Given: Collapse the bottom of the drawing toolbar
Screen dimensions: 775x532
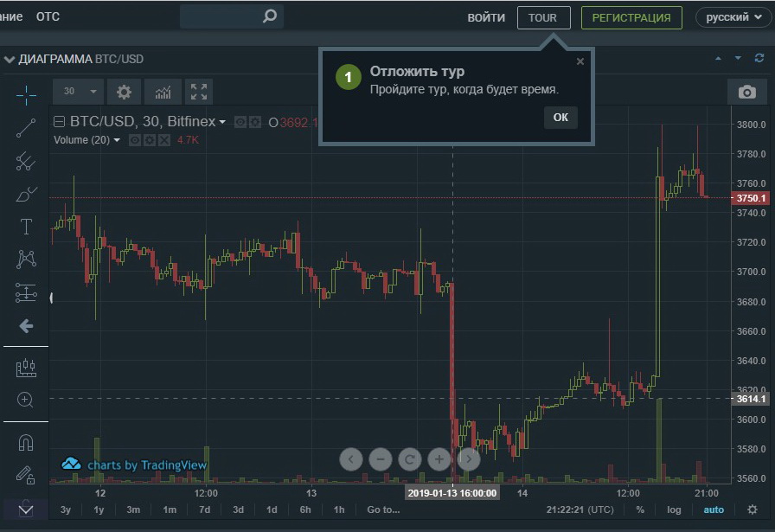Looking at the screenshot, I should point(26,510).
